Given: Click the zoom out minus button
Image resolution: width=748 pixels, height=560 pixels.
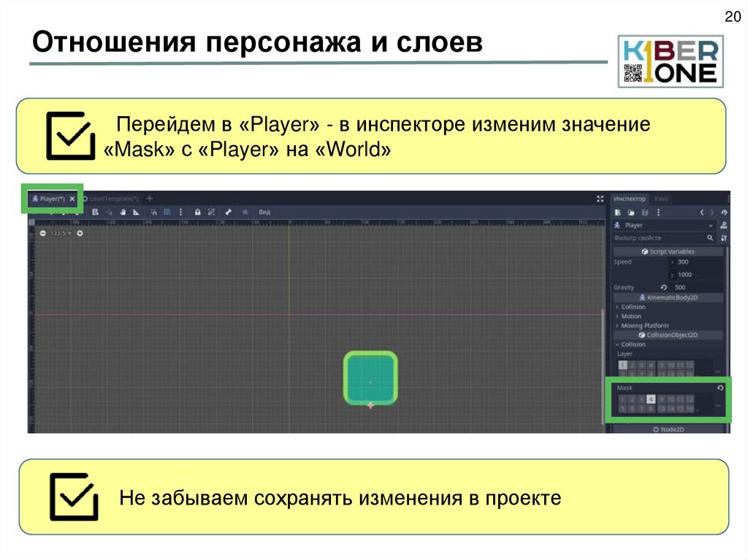Looking at the screenshot, I should (x=43, y=233).
